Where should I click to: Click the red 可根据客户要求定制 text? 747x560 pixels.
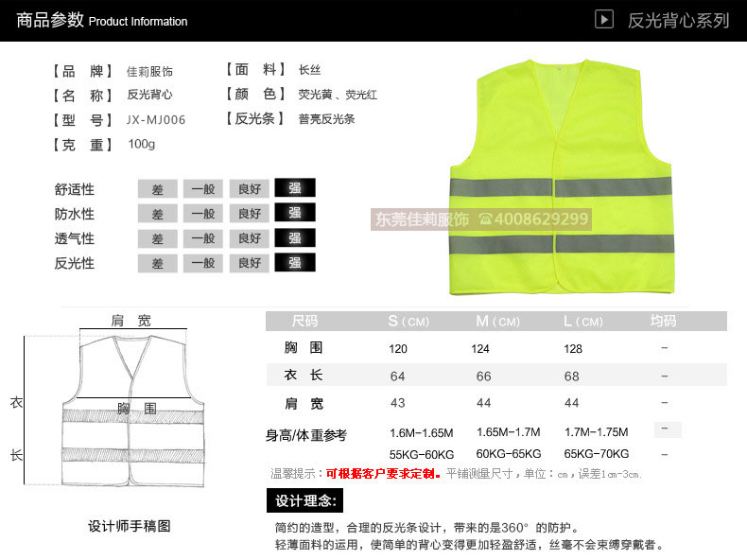tap(383, 473)
